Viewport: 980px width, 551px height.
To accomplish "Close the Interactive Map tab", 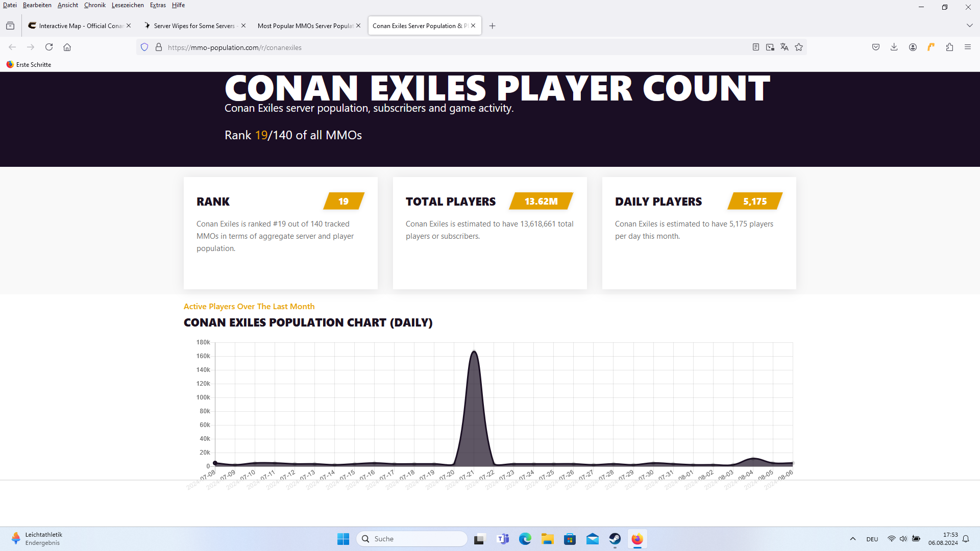I will click(129, 26).
